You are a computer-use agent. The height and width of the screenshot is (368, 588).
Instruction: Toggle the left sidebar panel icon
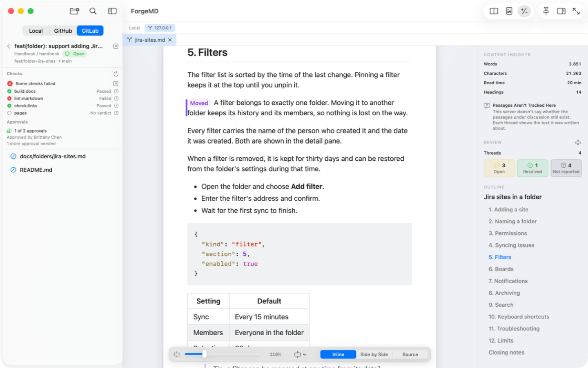(112, 11)
